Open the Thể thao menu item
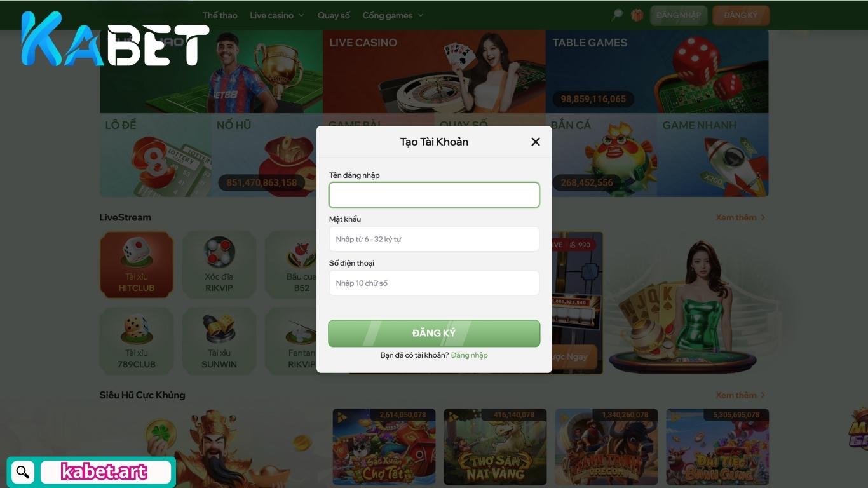Screen dimensions: 868x488 [x=220, y=15]
